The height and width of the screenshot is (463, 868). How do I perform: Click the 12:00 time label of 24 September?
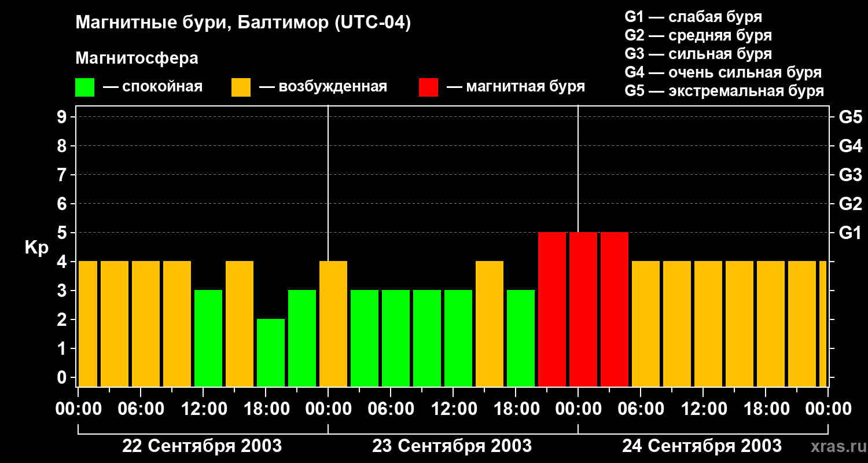(703, 409)
